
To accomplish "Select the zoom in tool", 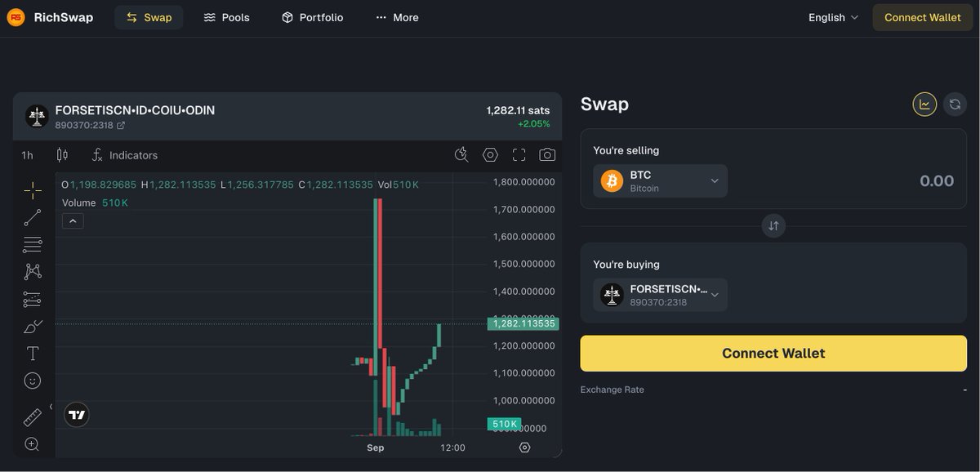I will [x=33, y=444].
